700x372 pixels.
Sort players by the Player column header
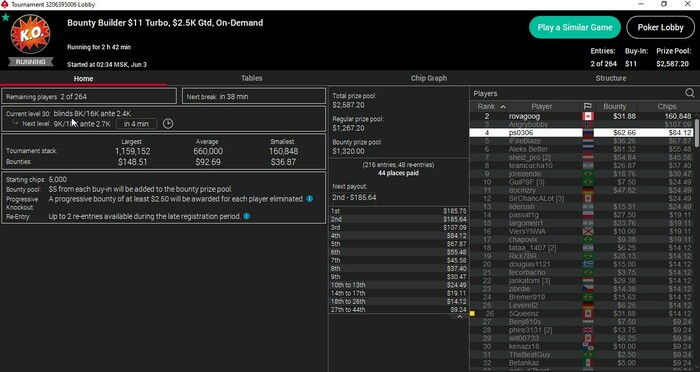[542, 106]
